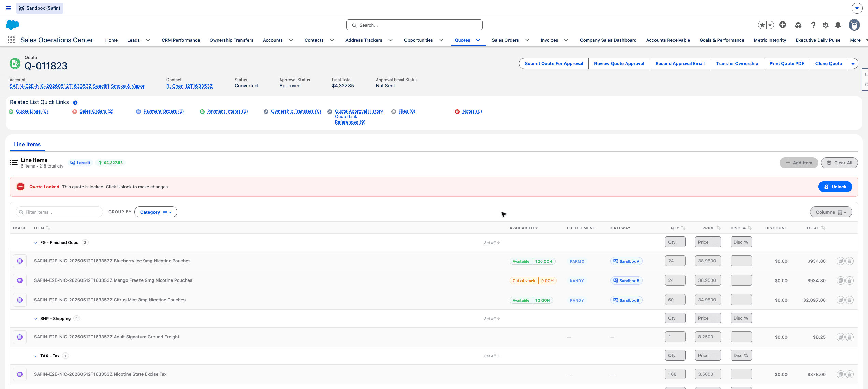The image size is (868, 389).
Task: Open the user profile avatar
Action: [854, 25]
